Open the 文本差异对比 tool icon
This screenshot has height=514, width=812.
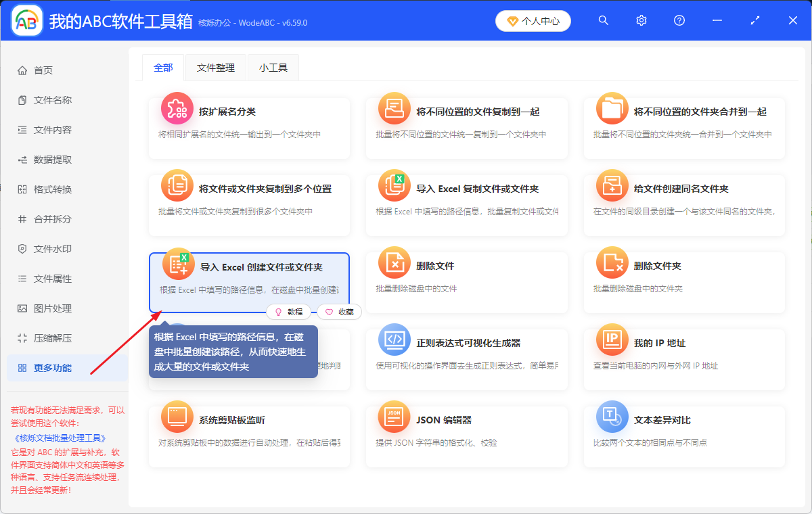[x=612, y=417]
